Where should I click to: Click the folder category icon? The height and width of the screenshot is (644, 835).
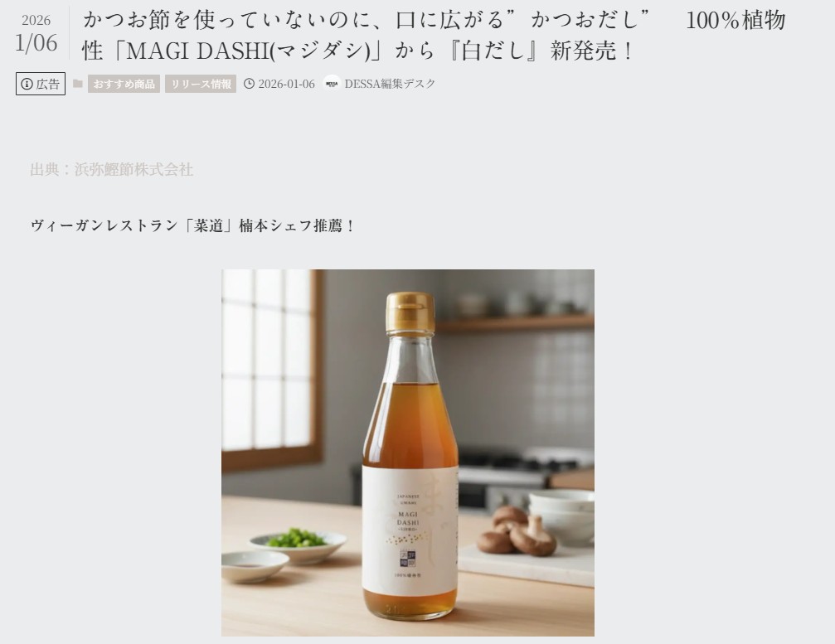(x=78, y=84)
